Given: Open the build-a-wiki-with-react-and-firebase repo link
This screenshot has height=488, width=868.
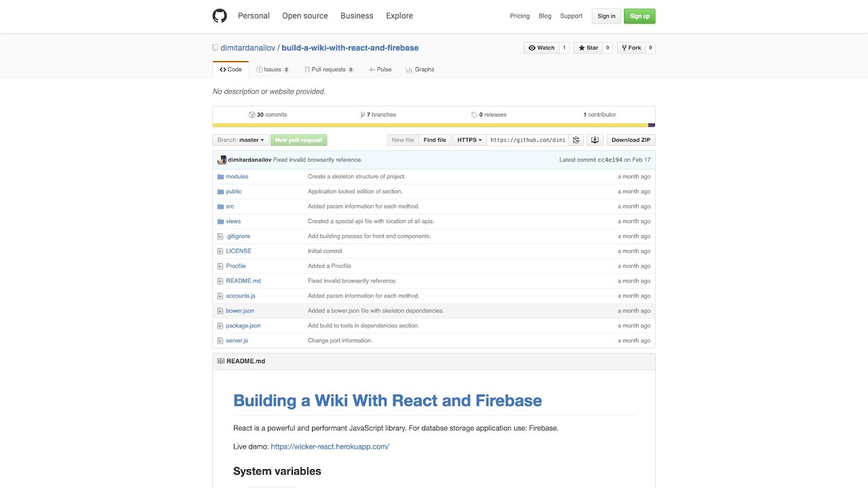Looking at the screenshot, I should pyautogui.click(x=350, y=48).
